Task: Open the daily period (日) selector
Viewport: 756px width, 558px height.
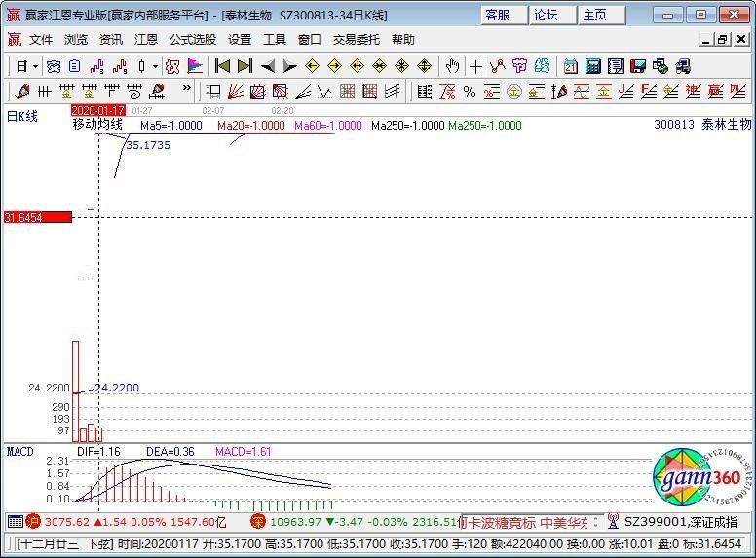Action: [x=21, y=66]
